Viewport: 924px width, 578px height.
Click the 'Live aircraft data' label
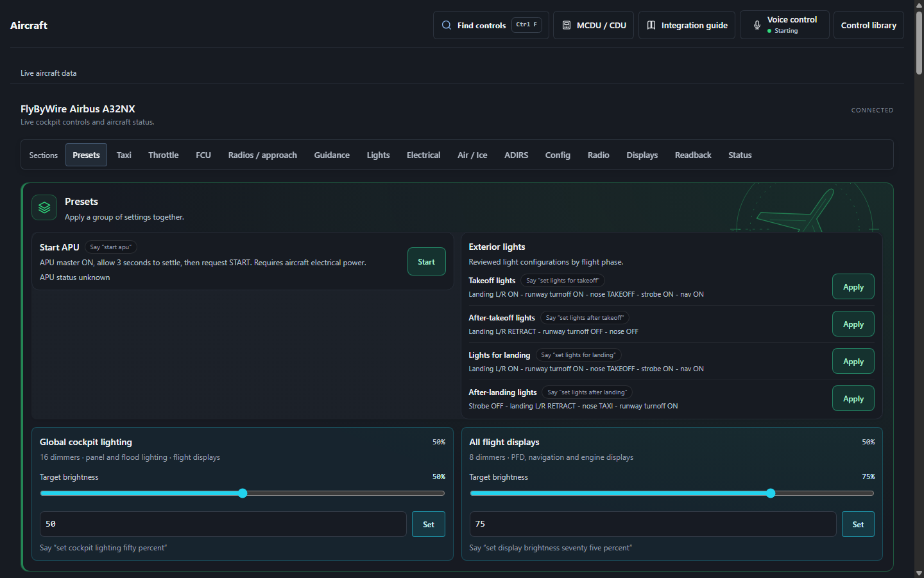tap(49, 73)
